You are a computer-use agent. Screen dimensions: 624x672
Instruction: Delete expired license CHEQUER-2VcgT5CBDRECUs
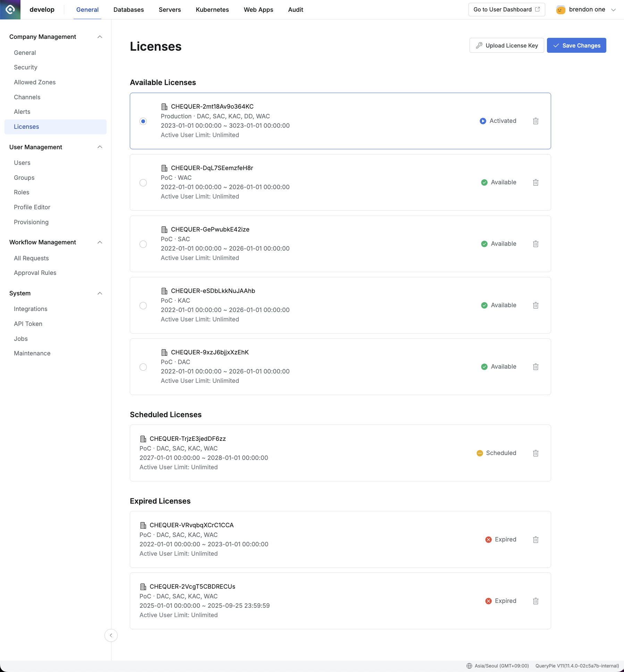click(536, 601)
